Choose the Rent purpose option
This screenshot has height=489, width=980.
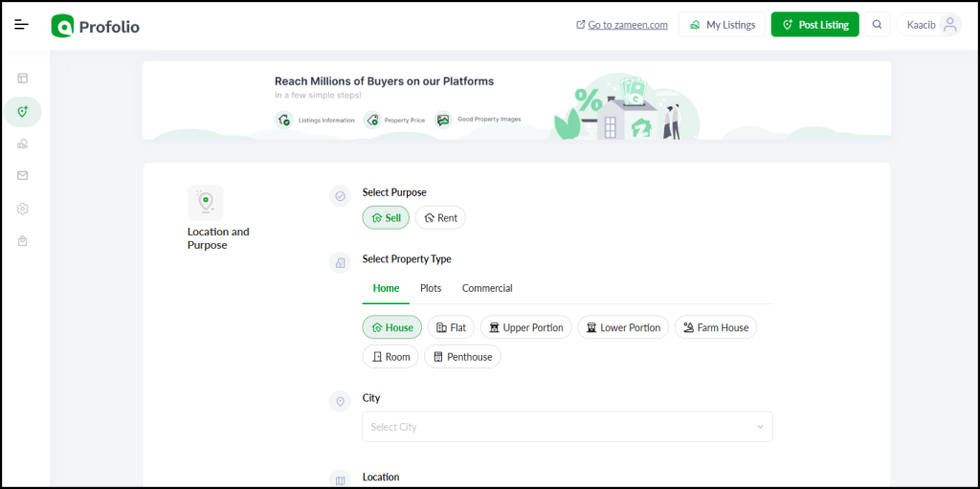(x=440, y=217)
